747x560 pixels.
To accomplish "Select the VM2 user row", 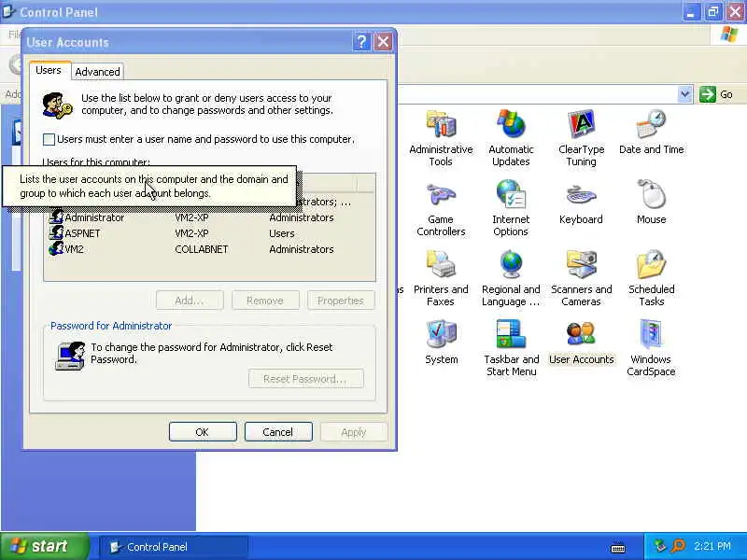I will pyautogui.click(x=209, y=249).
